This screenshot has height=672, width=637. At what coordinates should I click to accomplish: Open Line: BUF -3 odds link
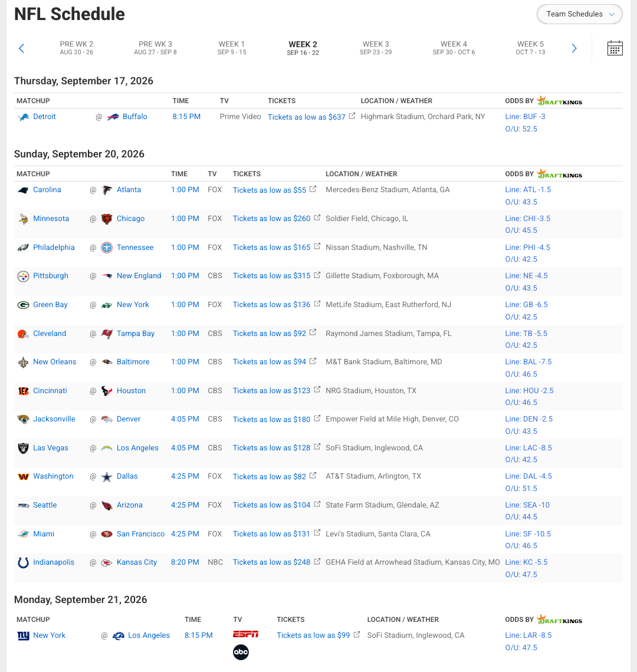(525, 117)
